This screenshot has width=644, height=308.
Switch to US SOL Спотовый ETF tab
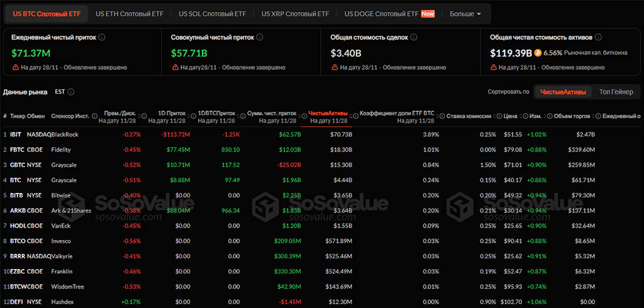coord(212,13)
